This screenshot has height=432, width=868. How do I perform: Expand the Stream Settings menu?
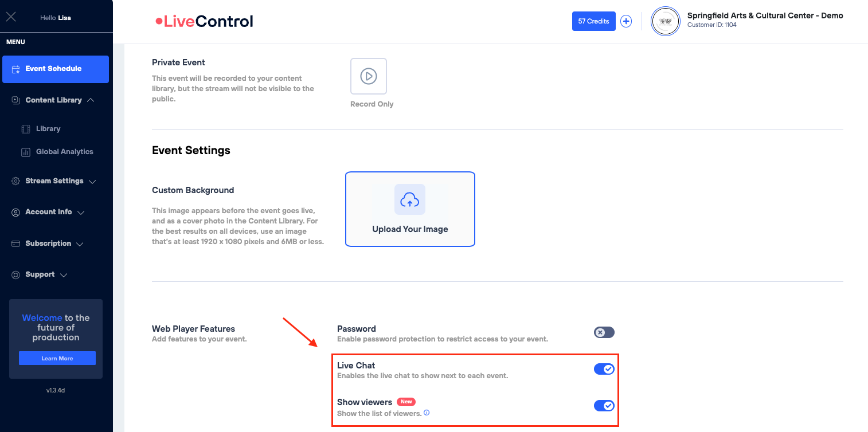54,181
